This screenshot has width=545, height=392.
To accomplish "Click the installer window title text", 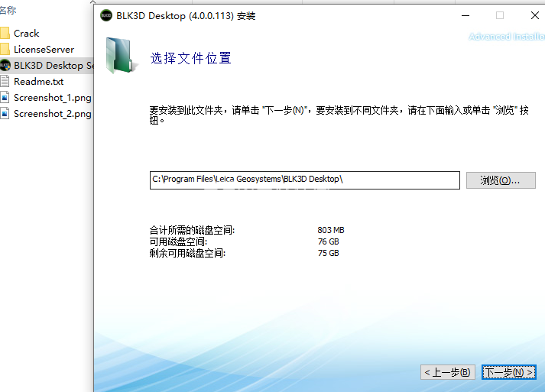I will pyautogui.click(x=186, y=15).
